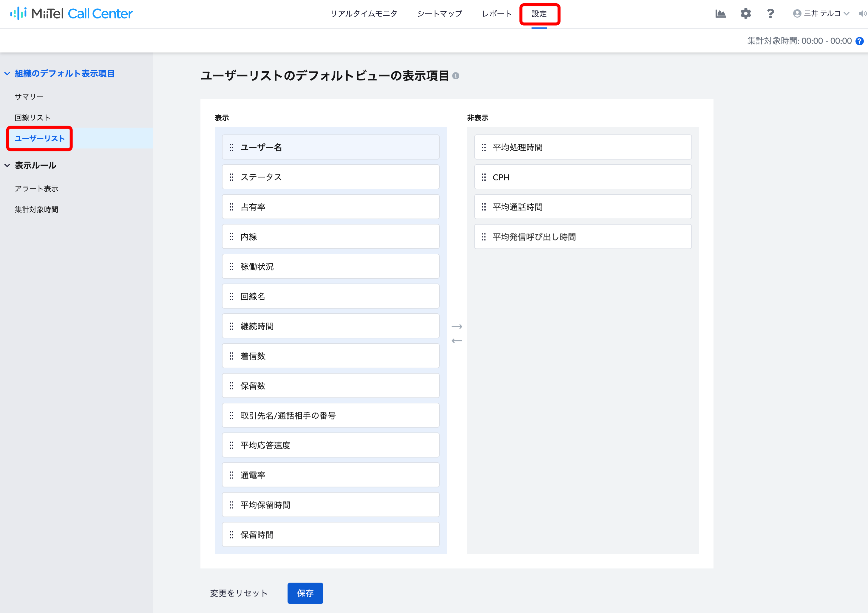The height and width of the screenshot is (613, 868).
Task: Open 集計対象時間 in the sidebar
Action: (x=36, y=209)
